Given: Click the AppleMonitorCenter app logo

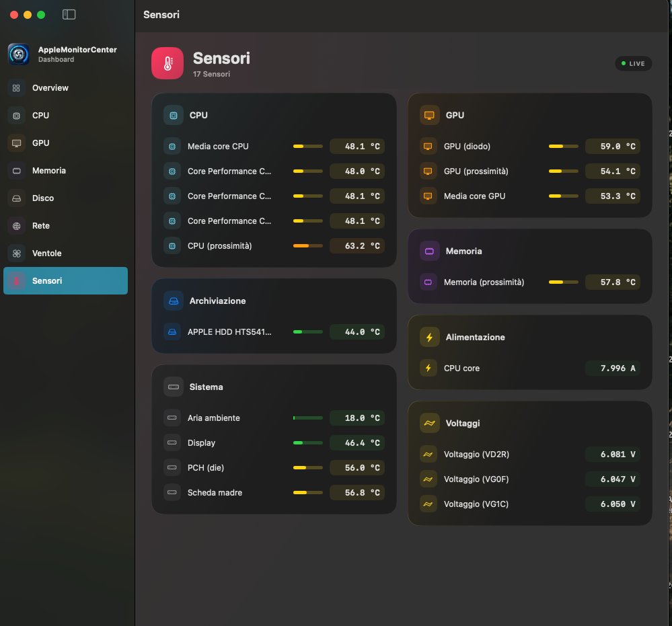Looking at the screenshot, I should [18, 54].
